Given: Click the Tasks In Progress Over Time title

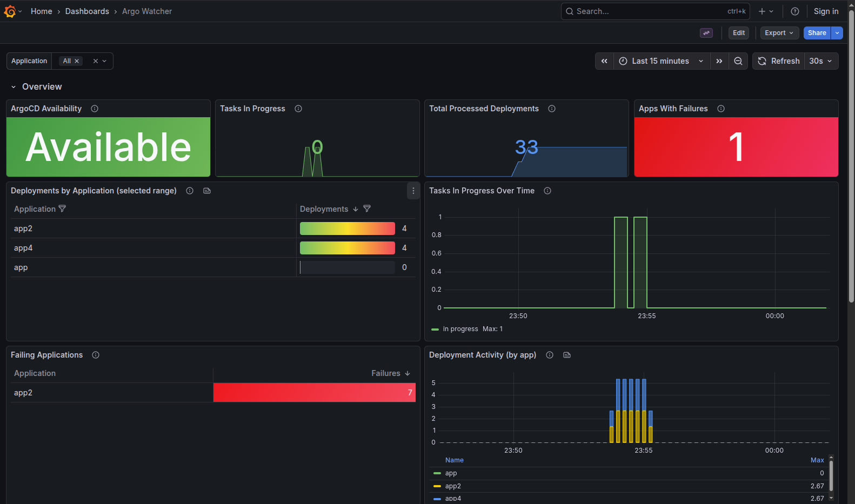Looking at the screenshot, I should (x=482, y=191).
